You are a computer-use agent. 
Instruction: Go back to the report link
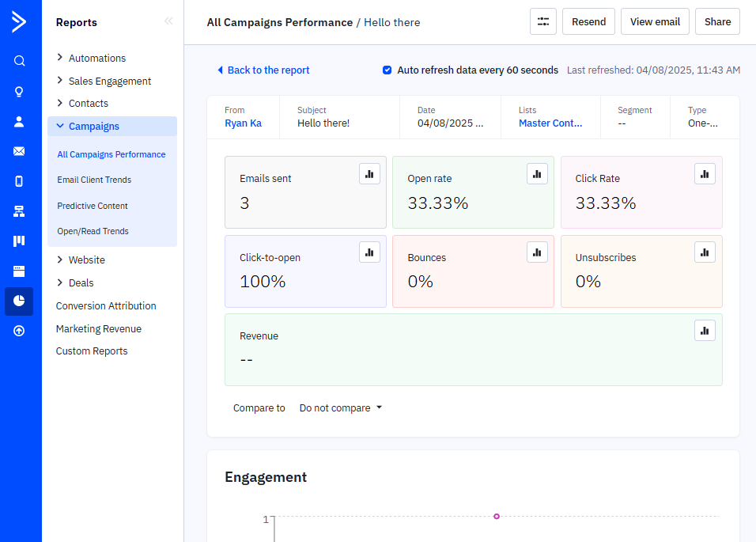(263, 70)
